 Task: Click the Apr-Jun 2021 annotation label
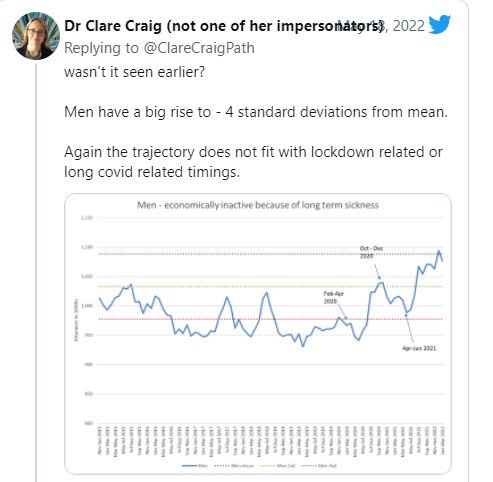point(419,348)
